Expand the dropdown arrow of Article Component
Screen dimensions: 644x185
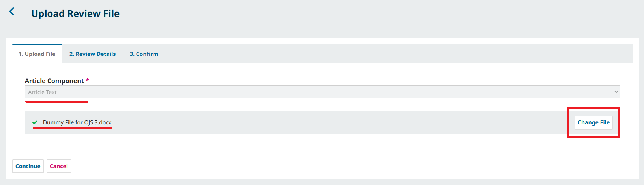pos(616,92)
